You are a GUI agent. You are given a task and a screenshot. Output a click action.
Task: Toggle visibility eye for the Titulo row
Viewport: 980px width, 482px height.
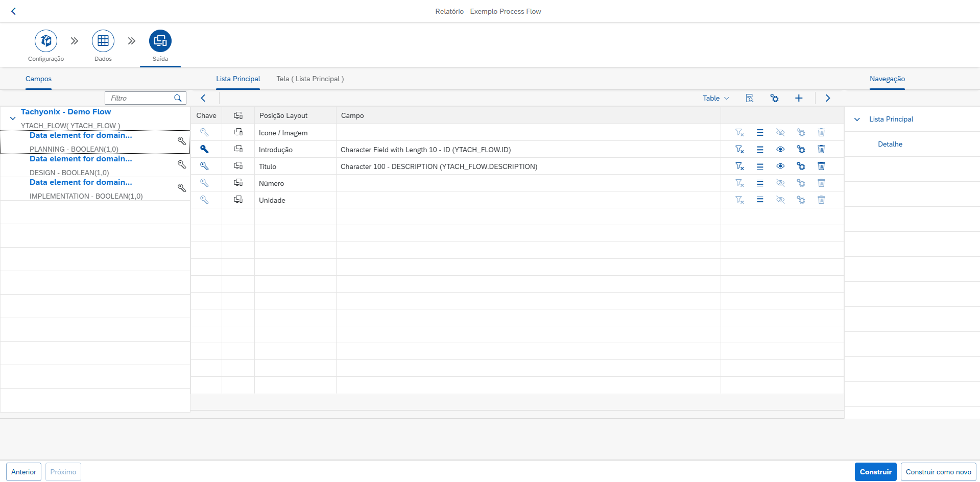tap(780, 166)
